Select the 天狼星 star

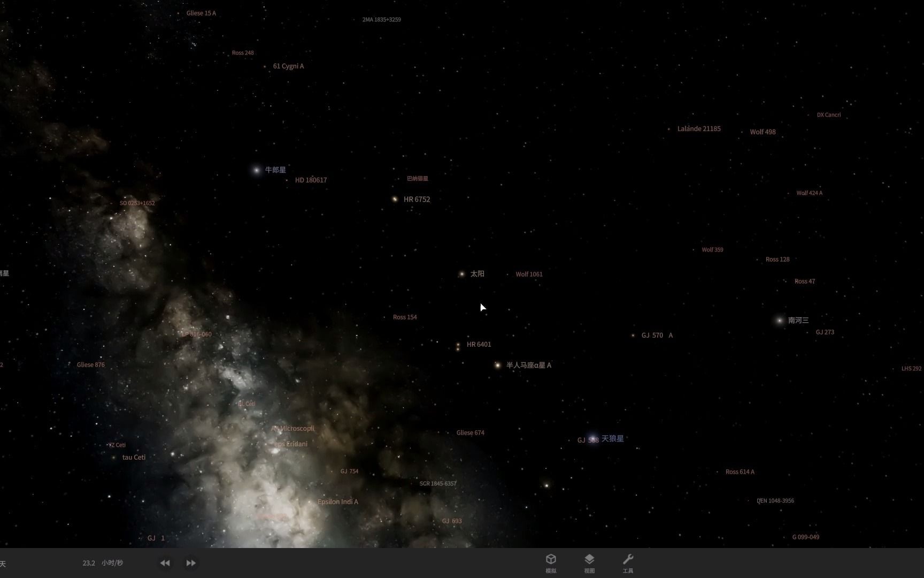point(592,438)
